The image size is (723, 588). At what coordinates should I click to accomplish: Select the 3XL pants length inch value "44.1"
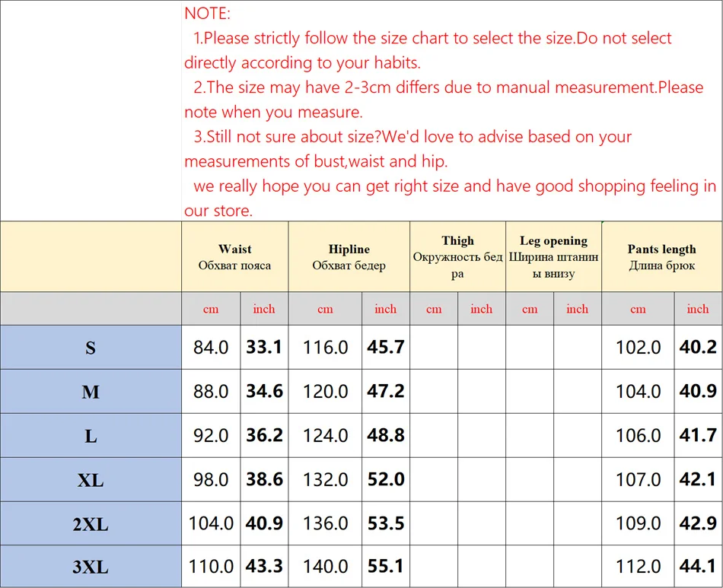pyautogui.click(x=698, y=566)
